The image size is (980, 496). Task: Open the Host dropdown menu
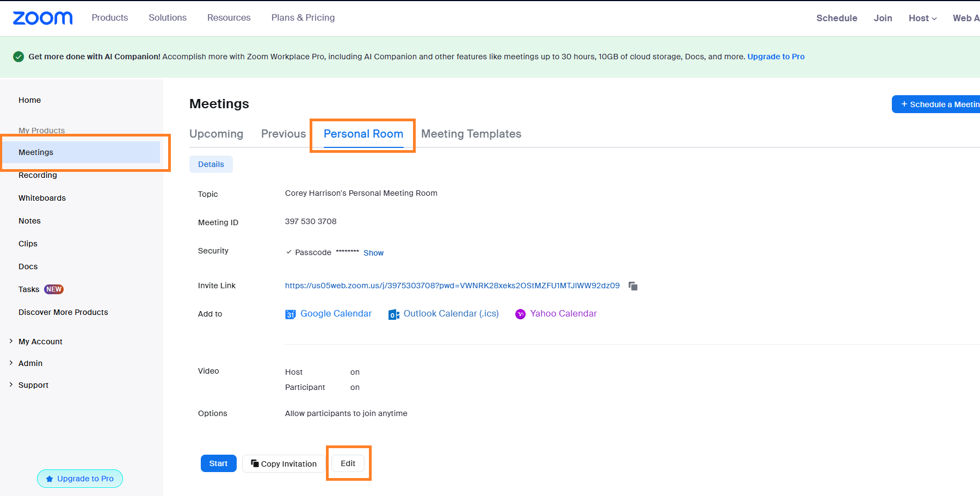point(923,18)
